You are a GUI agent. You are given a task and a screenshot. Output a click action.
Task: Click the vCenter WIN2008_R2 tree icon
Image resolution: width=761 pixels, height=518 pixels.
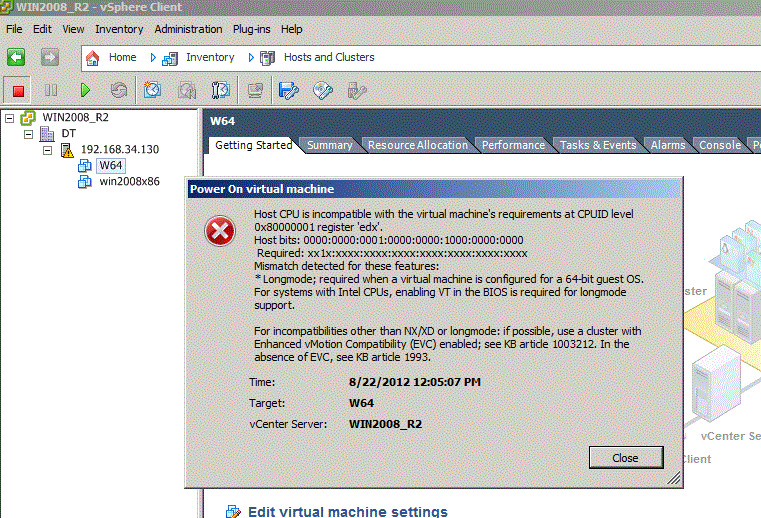coord(28,117)
